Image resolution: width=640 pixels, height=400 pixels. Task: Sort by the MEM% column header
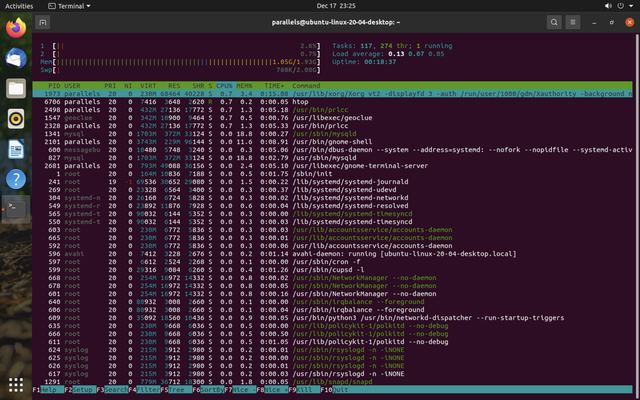244,86
